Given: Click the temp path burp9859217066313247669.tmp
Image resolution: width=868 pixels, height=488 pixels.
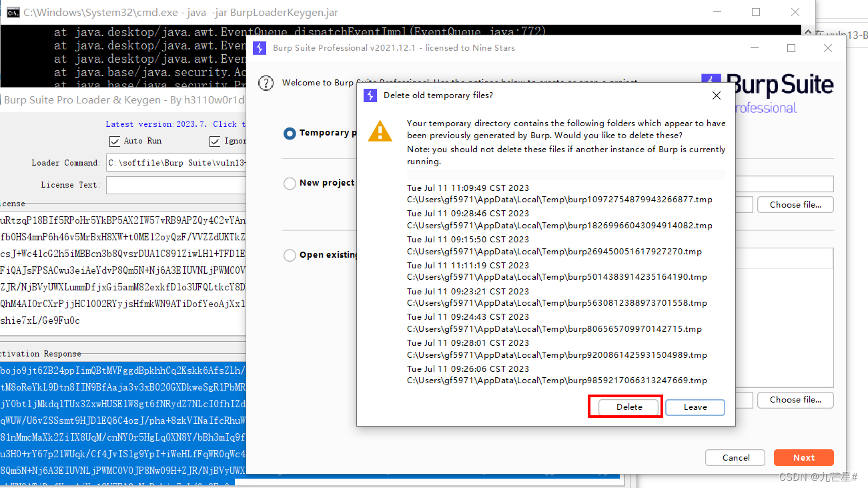Looking at the screenshot, I should tap(557, 381).
